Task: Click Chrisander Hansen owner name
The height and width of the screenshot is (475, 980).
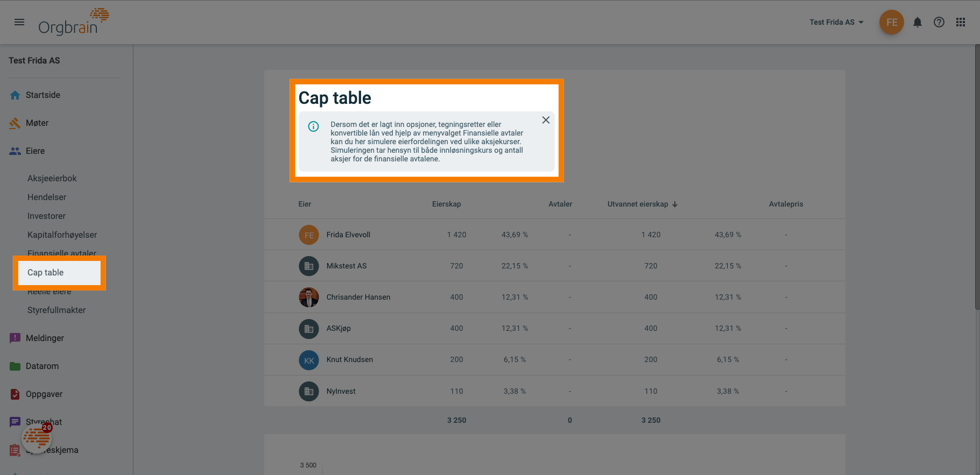Action: (x=358, y=297)
